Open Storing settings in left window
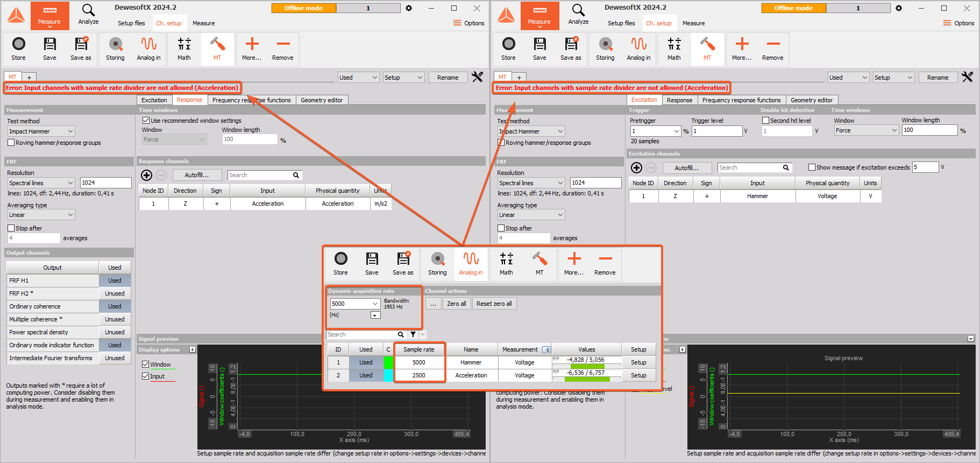The image size is (980, 463). click(115, 48)
